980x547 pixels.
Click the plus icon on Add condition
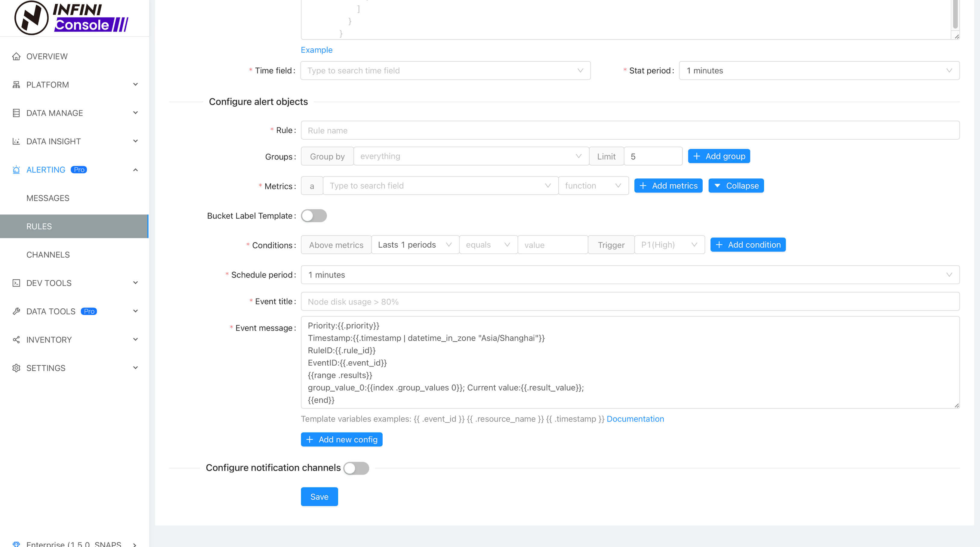[x=719, y=245]
